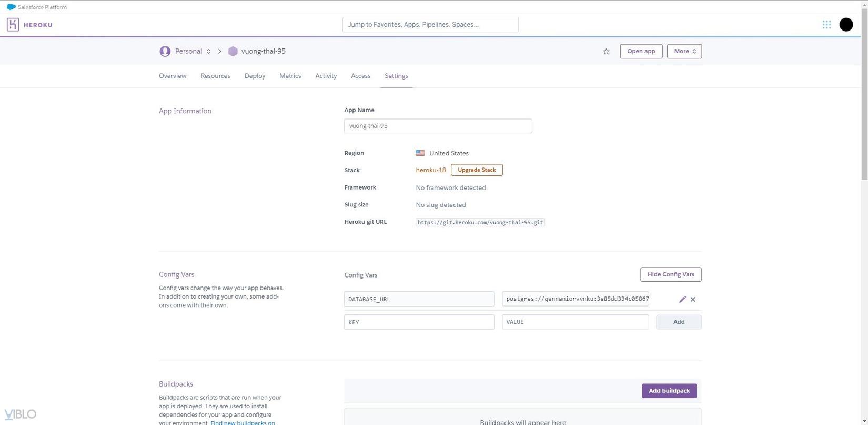The width and height of the screenshot is (868, 425).
Task: Open the account avatar menu
Action: (846, 25)
